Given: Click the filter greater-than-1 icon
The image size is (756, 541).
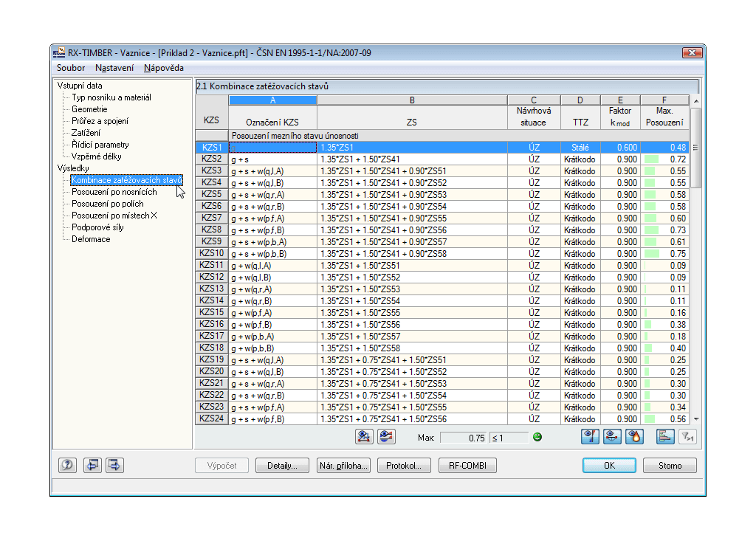Looking at the screenshot, I should tap(687, 437).
